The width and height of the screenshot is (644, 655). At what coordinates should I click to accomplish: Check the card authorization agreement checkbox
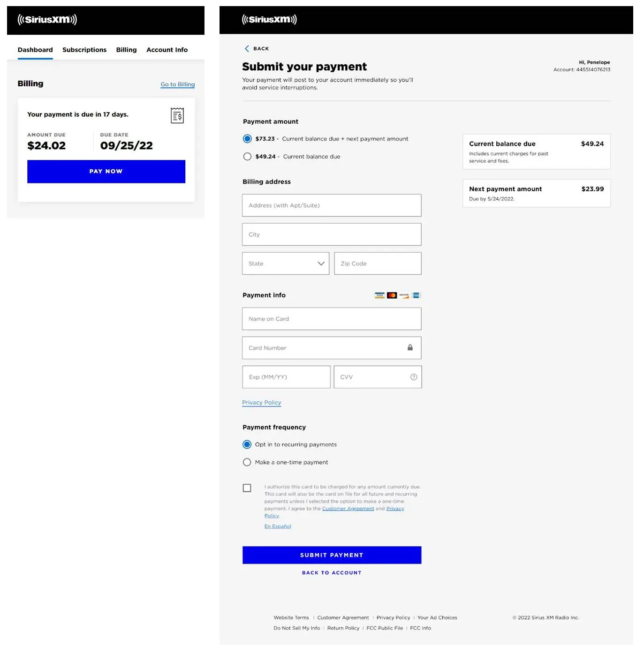(x=247, y=488)
